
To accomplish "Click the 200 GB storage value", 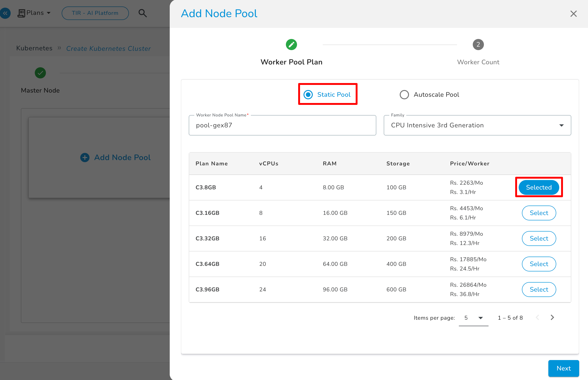I will point(396,238).
